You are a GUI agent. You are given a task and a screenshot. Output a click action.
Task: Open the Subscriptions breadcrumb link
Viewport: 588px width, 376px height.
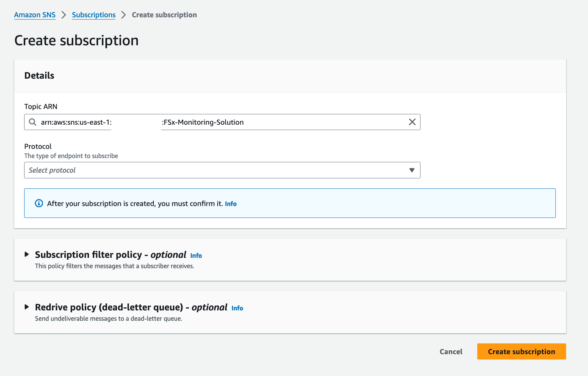click(x=94, y=15)
